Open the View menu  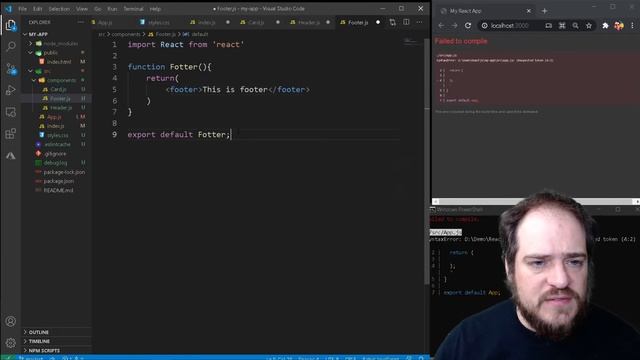(82, 9)
